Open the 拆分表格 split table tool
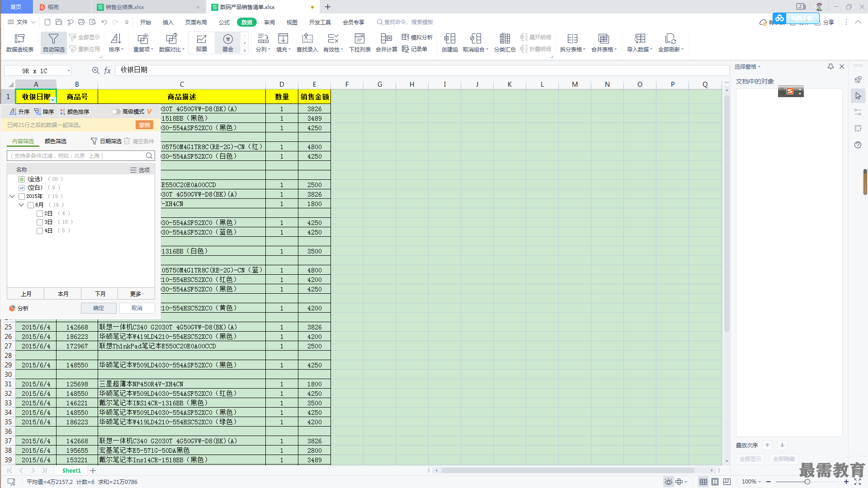This screenshot has height=488, width=868. (x=573, y=43)
